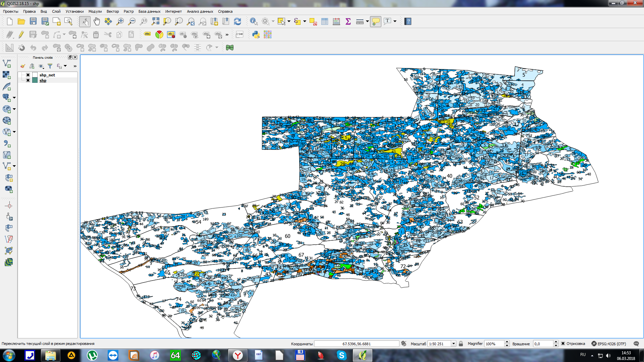Click the EPSG:4326 (OTF) CRS button
Image resolution: width=644 pixels, height=362 pixels.
point(608,344)
